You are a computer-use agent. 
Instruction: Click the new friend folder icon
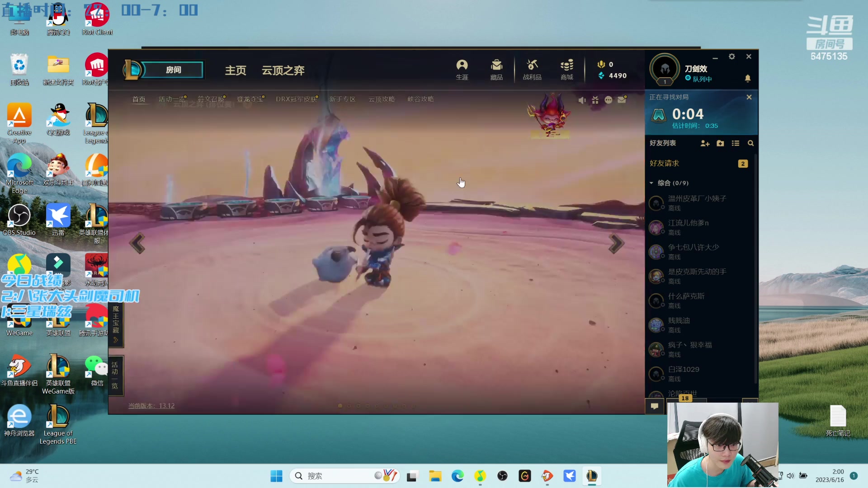pos(721,143)
